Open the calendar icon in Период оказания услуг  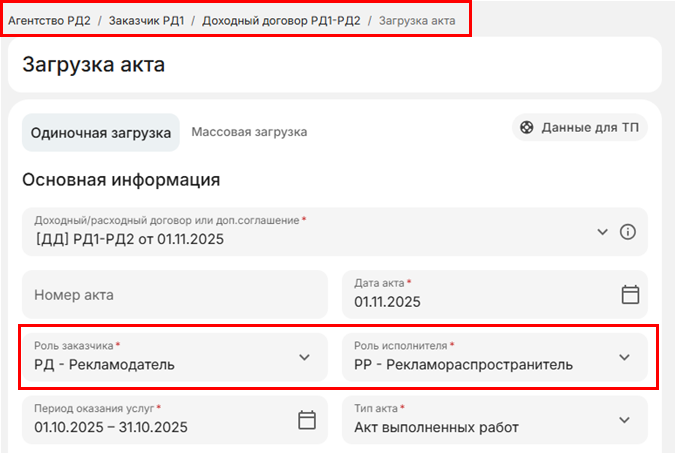coord(307,419)
